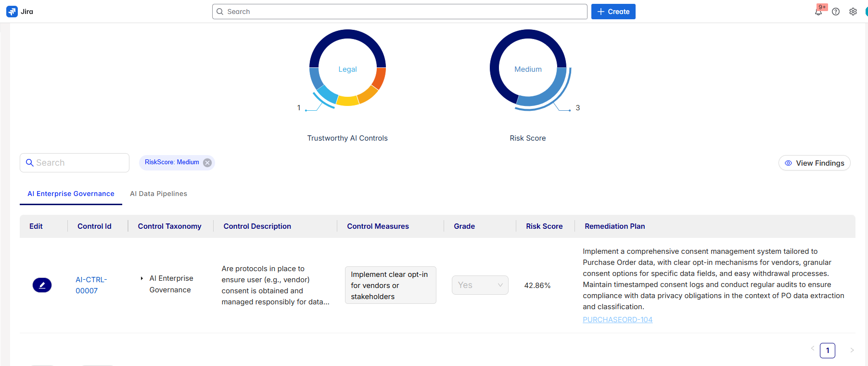Open the Grade dropdown showing Yes

480,285
